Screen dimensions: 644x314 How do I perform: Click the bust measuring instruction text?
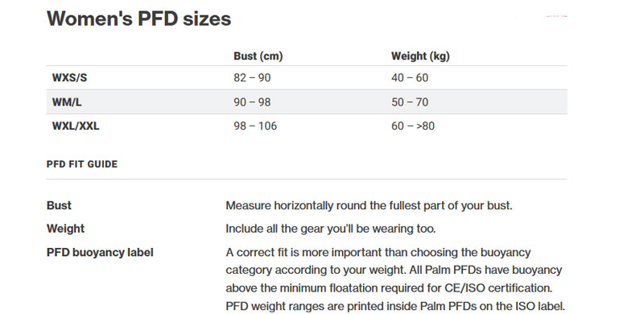(x=369, y=205)
